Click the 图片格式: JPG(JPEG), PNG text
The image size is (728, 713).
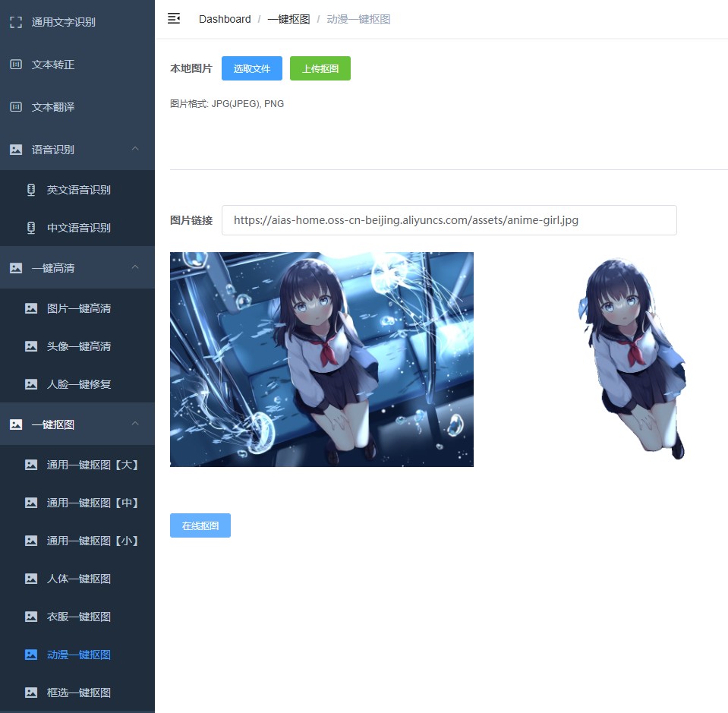click(226, 103)
